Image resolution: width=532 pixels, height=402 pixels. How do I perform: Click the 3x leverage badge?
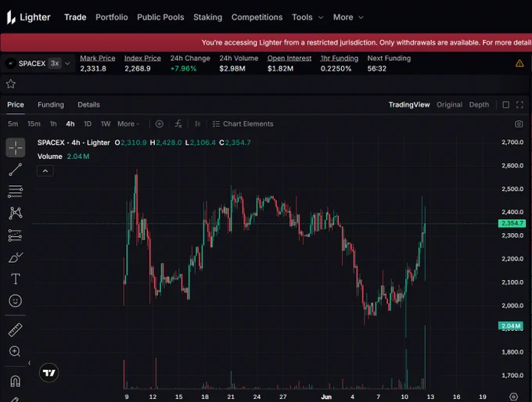55,63
